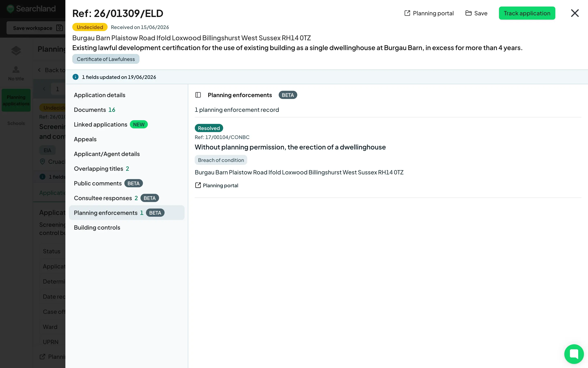588x368 pixels.
Task: Click the enforcement title about erection of a dwellinghouse
Action: [290, 147]
